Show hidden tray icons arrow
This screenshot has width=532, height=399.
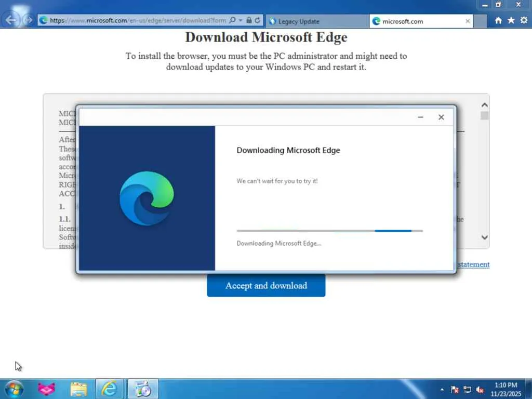coord(442,390)
